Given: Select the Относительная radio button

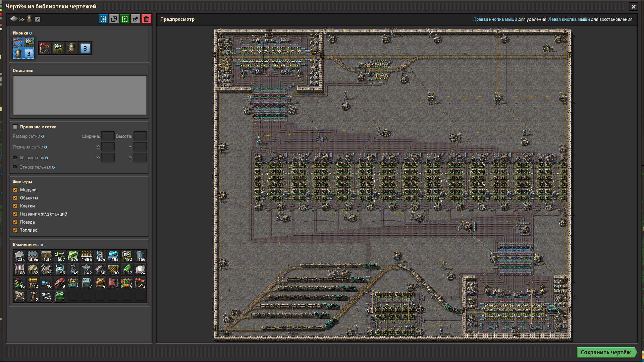Looking at the screenshot, I should 15,167.
